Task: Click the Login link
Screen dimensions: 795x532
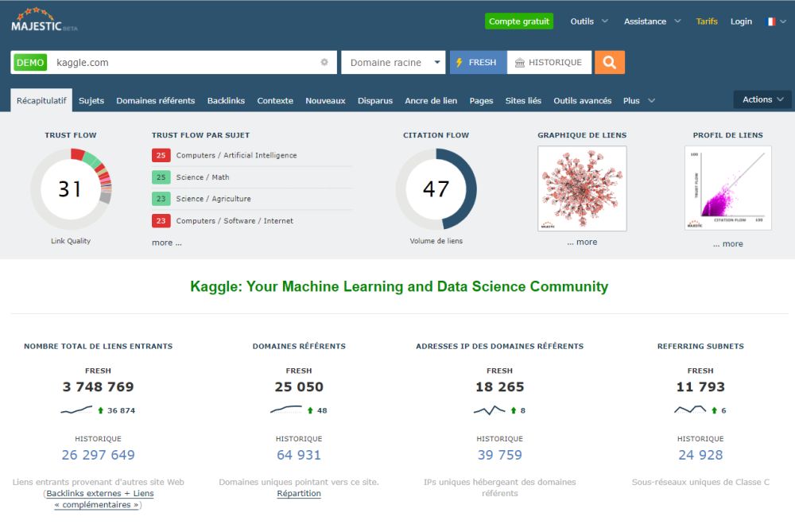Action: tap(741, 21)
